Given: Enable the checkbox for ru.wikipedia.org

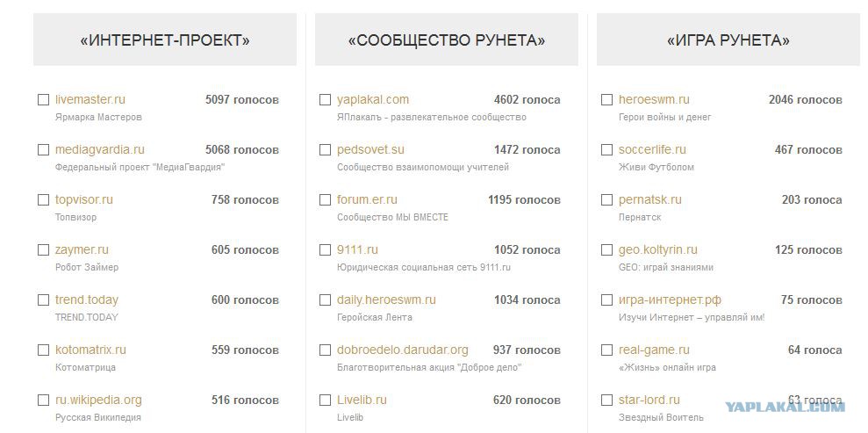Looking at the screenshot, I should click(43, 400).
